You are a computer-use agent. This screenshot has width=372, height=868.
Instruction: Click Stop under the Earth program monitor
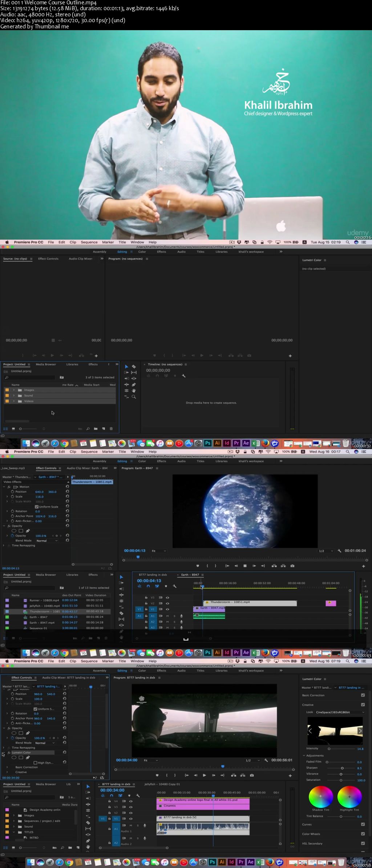tap(245, 566)
